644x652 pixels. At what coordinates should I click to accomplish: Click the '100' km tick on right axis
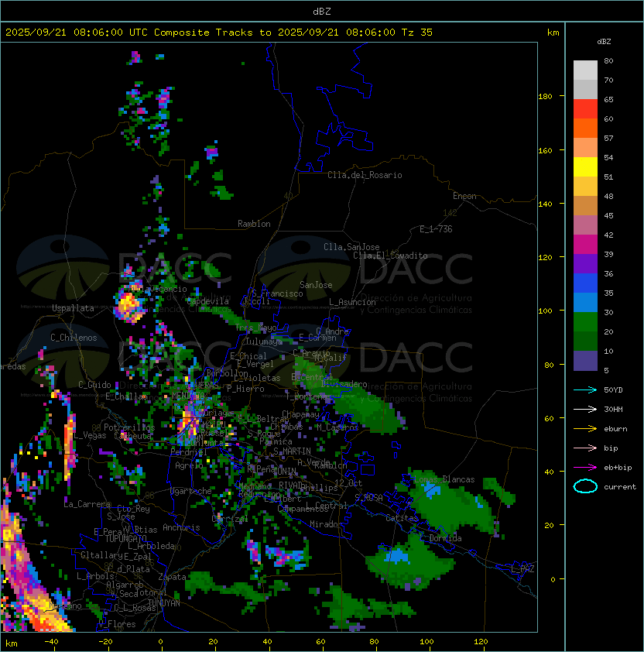click(545, 311)
